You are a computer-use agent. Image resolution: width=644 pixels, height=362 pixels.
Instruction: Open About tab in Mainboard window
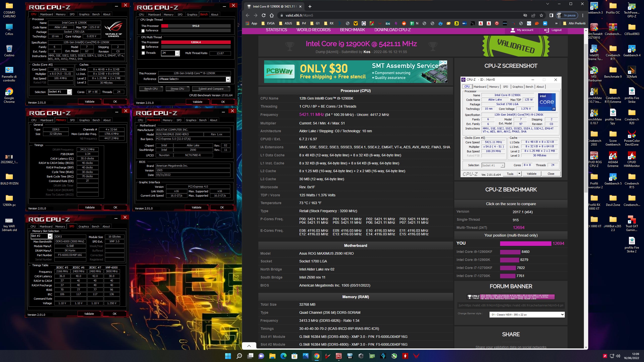coord(214,120)
